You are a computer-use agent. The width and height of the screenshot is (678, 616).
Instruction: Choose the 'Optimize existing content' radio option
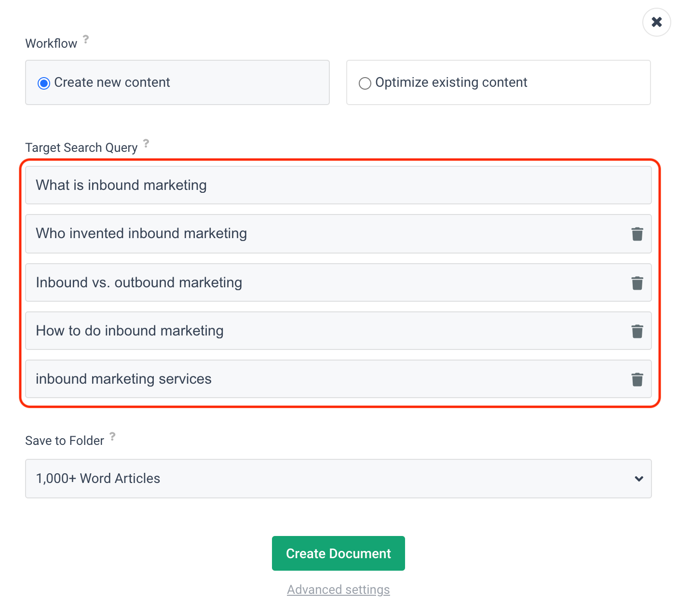click(365, 83)
